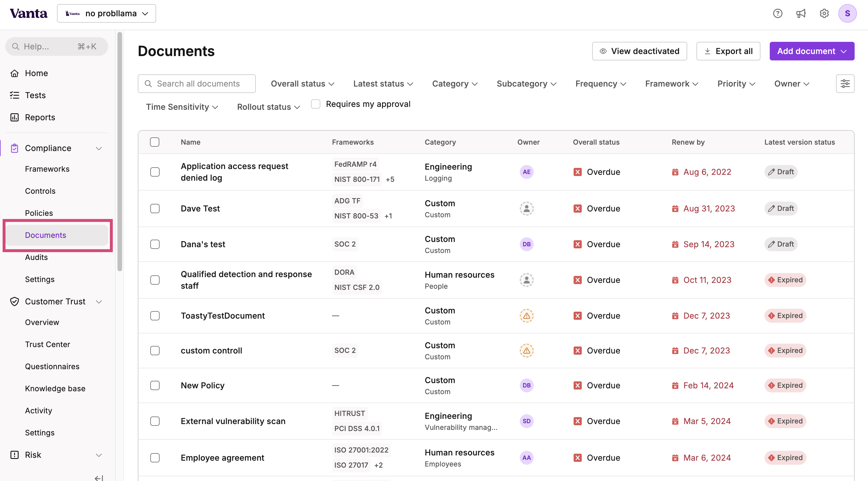Screen dimensions: 868x481
Task: Toggle the select-all header checkbox
Action: tap(155, 142)
